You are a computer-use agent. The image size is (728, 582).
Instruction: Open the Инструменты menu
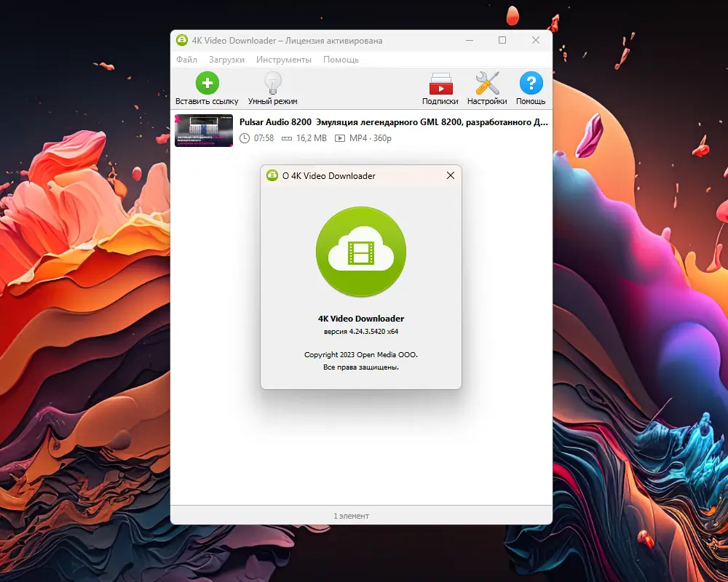point(284,60)
